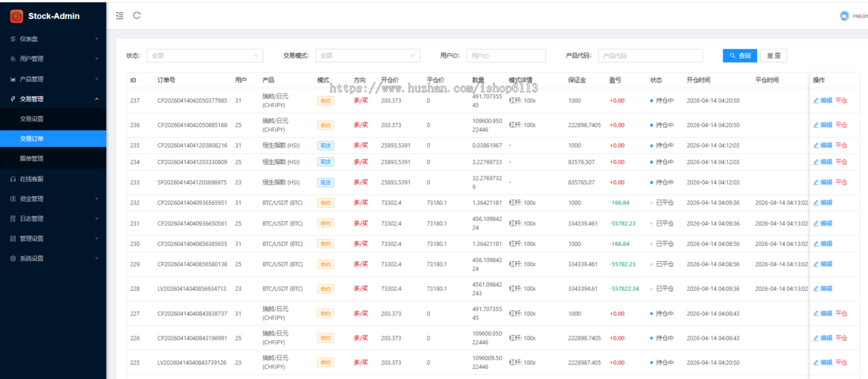868x379 pixels.
Task: Expand the 资金管理 sidebar menu
Action: (x=53, y=198)
